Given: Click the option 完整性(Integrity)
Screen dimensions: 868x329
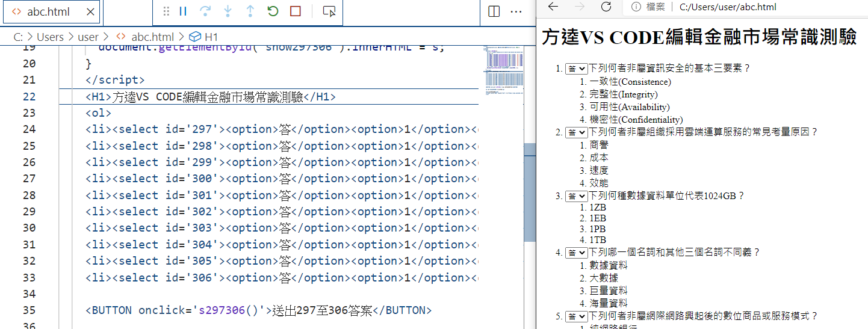Looking at the screenshot, I should 624,94.
